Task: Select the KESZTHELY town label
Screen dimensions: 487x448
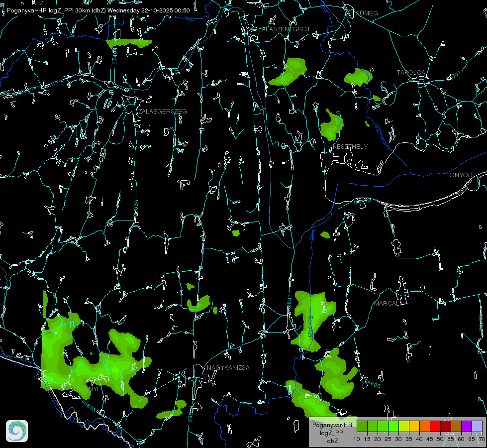Action: coord(350,146)
